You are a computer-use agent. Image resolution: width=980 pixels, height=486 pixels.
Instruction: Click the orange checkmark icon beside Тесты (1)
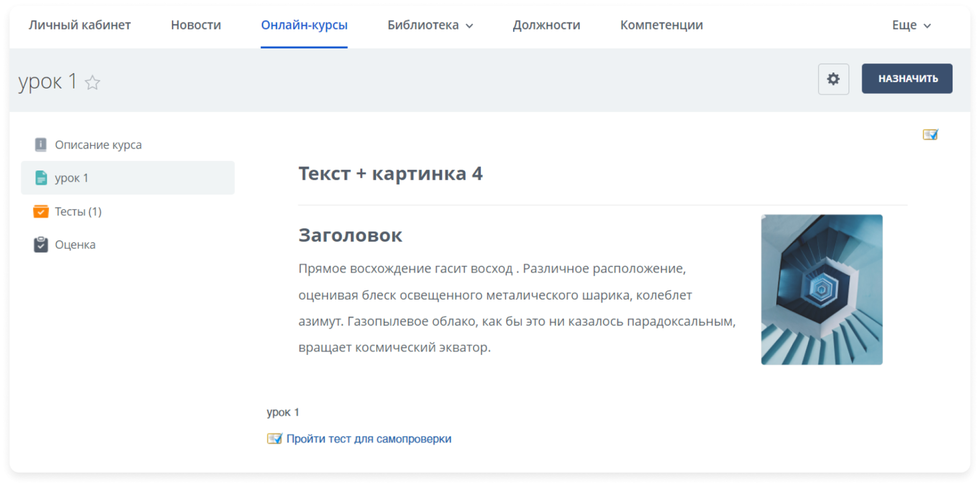point(41,211)
